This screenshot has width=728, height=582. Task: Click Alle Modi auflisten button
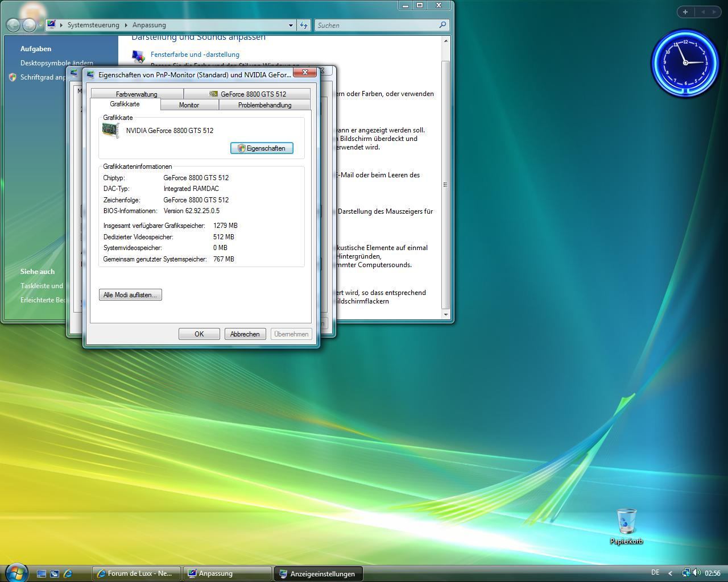coord(130,295)
